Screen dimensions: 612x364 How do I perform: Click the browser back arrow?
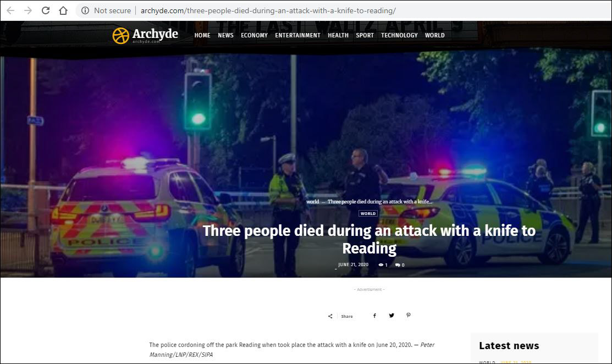pyautogui.click(x=10, y=10)
